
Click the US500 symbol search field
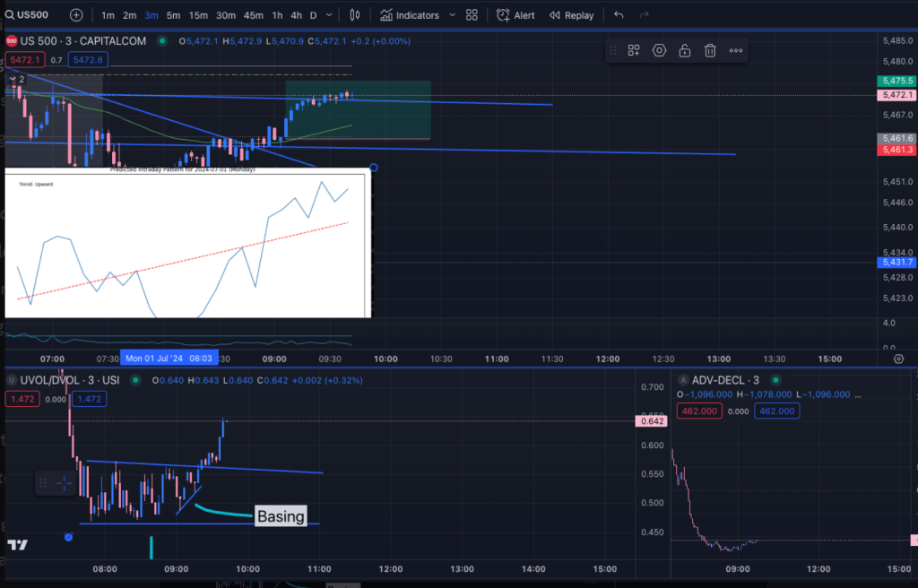34,15
